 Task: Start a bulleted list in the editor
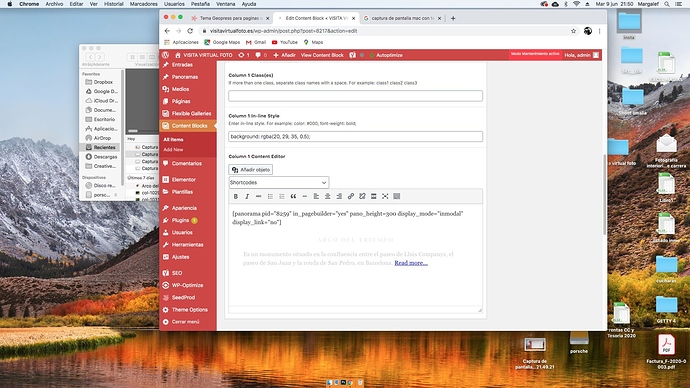(270, 196)
